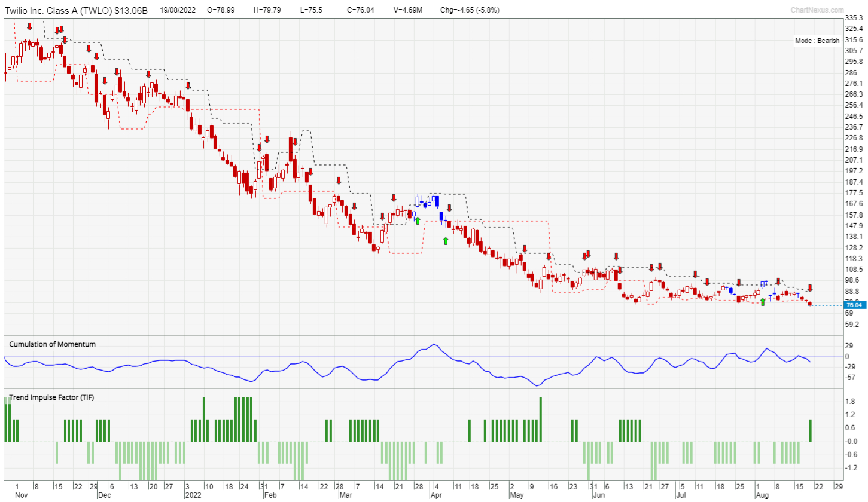Click the last green TIF bar in August

(810, 430)
